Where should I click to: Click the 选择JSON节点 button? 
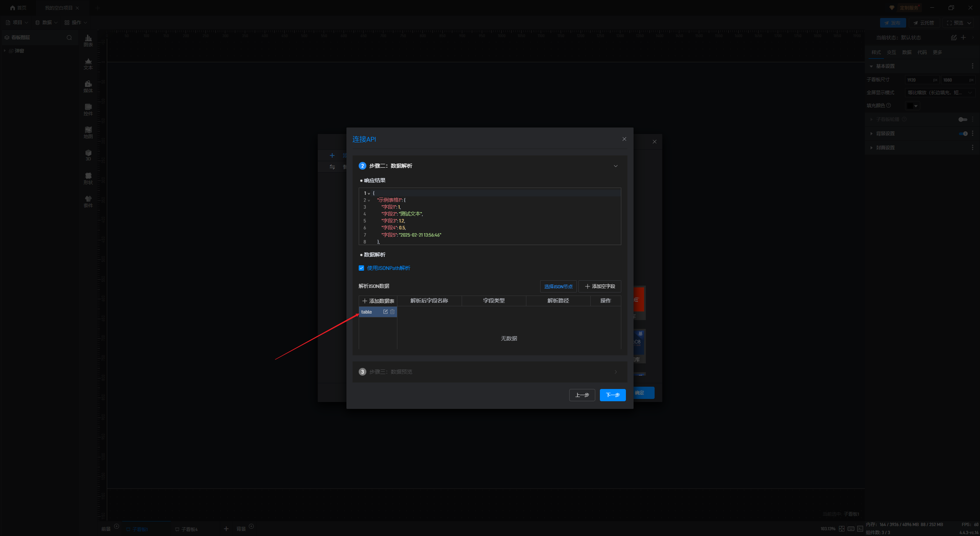[x=558, y=286]
